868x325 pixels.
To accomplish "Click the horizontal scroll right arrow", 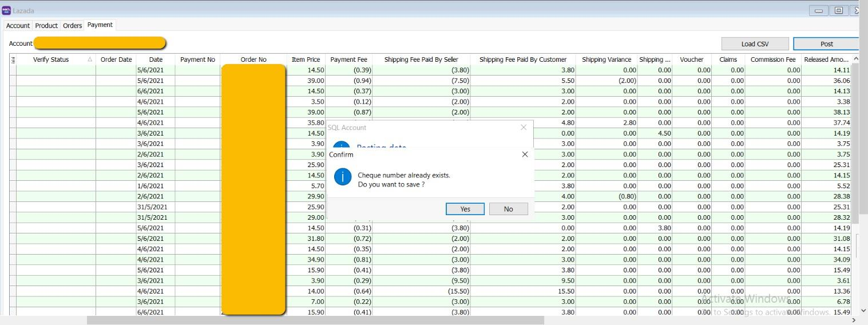I will tap(854, 320).
